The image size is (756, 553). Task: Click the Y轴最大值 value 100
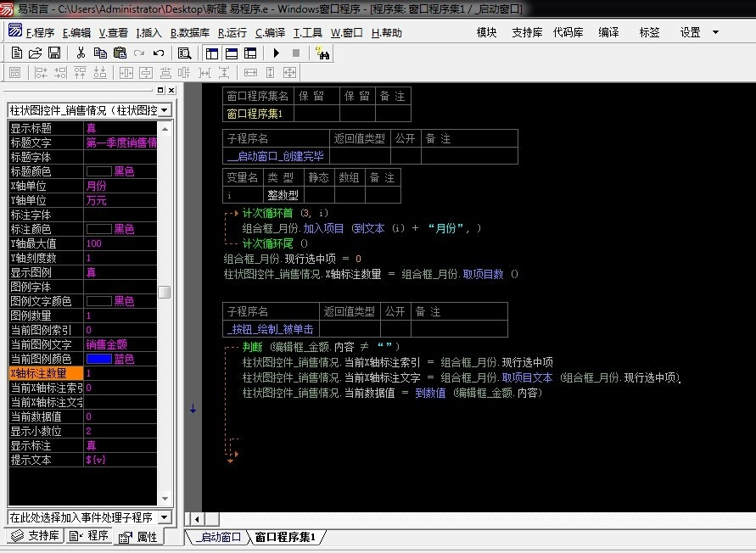point(94,243)
